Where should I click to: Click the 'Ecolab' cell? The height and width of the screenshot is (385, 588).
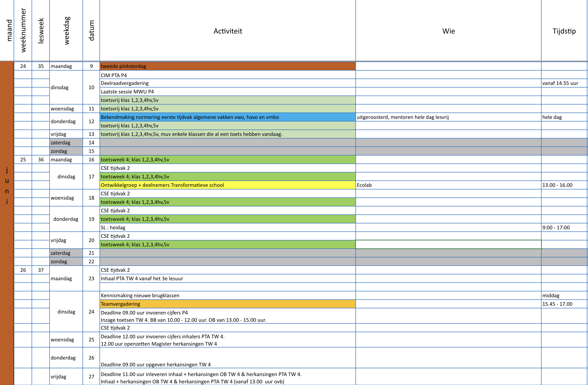click(x=448, y=185)
